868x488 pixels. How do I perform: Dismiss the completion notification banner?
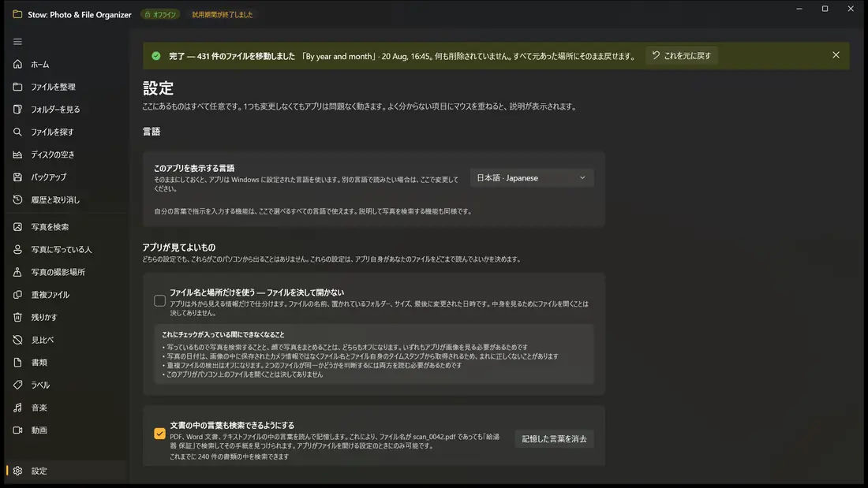point(836,55)
